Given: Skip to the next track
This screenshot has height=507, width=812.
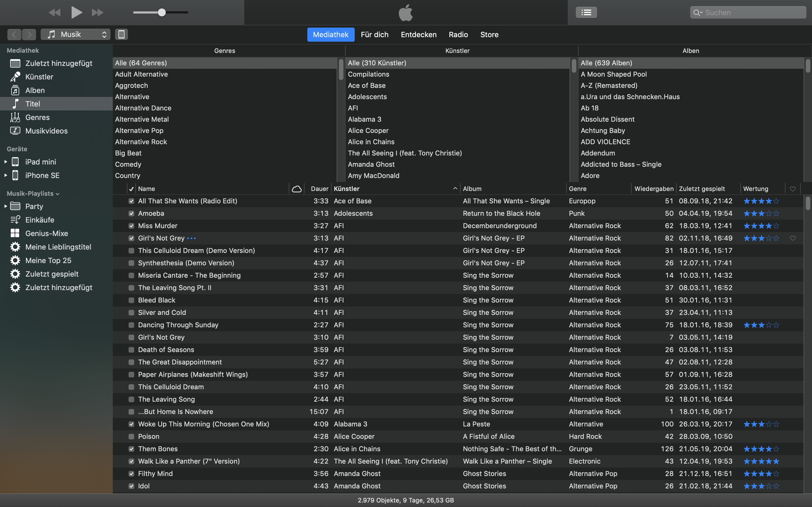Looking at the screenshot, I should 97,12.
